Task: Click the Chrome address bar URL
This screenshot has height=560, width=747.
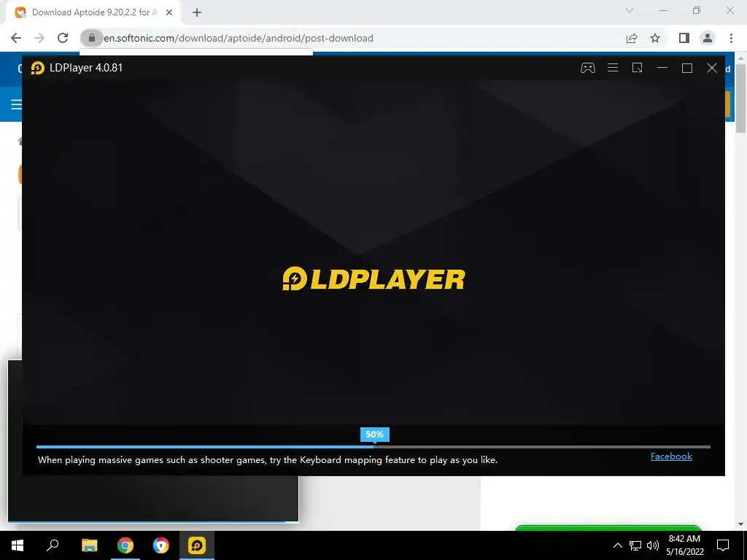Action: click(x=239, y=38)
